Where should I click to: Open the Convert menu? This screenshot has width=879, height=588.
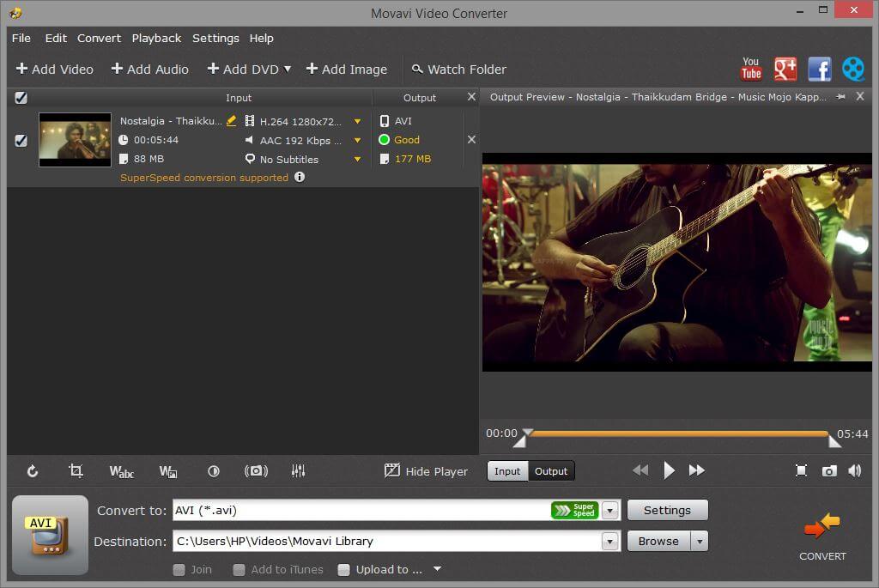pyautogui.click(x=99, y=38)
